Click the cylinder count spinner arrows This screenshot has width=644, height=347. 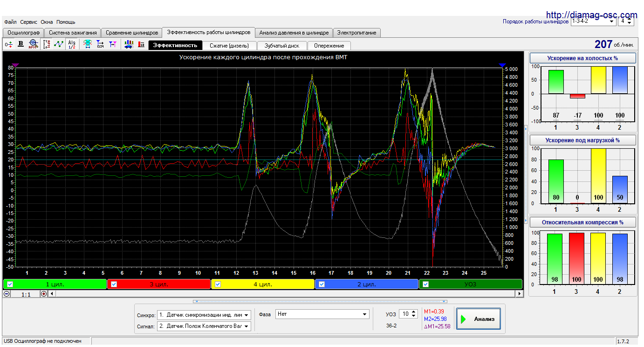pyautogui.click(x=630, y=21)
